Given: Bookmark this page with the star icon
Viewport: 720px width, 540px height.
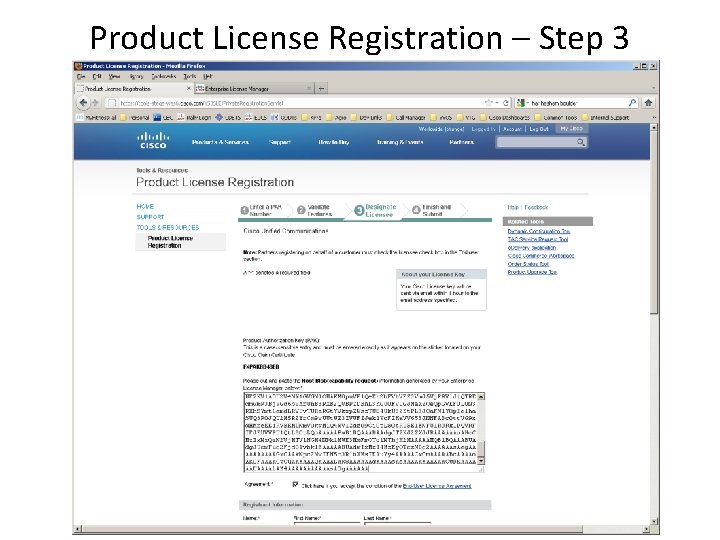Looking at the screenshot, I should [489, 103].
